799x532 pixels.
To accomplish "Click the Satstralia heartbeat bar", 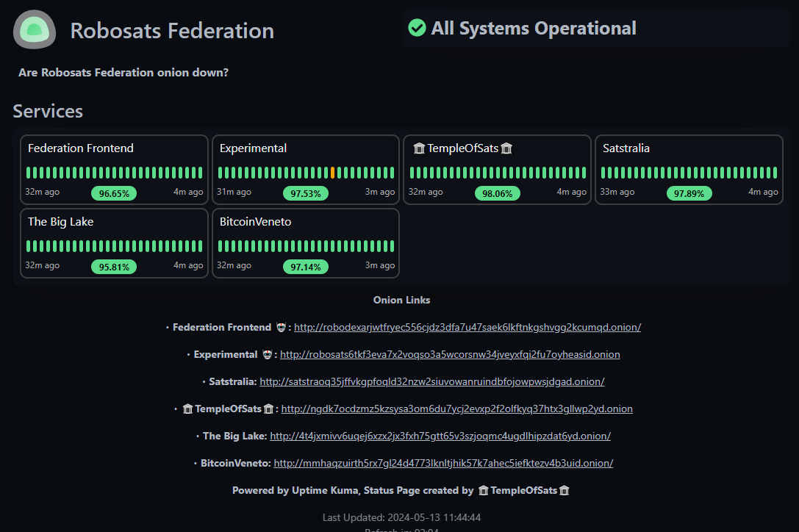I will pos(689,173).
